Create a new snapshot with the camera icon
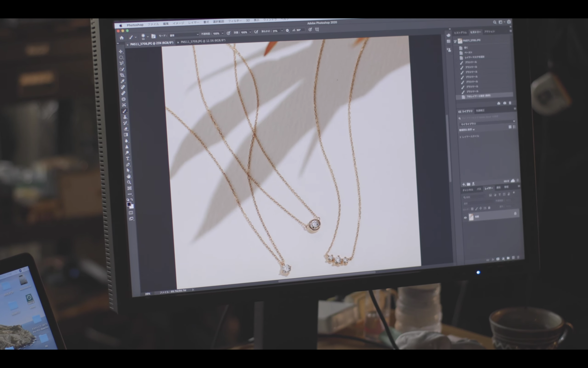The height and width of the screenshot is (368, 588). (x=504, y=103)
